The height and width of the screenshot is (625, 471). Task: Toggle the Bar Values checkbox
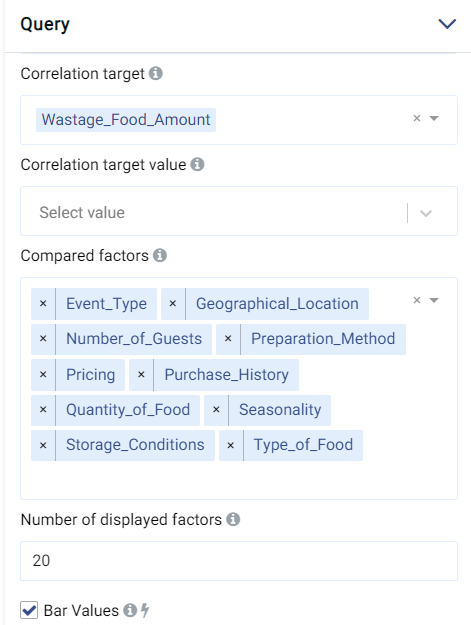point(29,610)
